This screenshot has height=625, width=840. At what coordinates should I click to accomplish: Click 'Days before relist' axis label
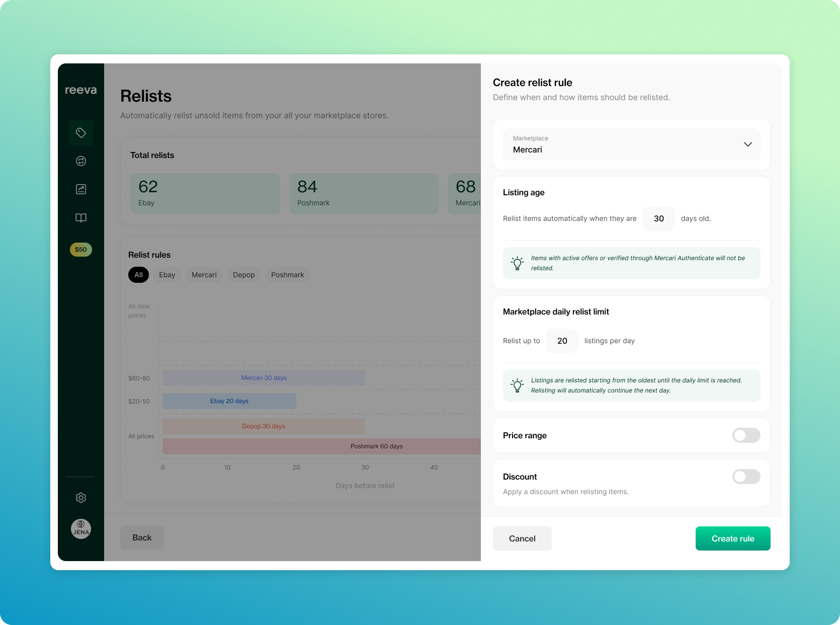pos(365,486)
